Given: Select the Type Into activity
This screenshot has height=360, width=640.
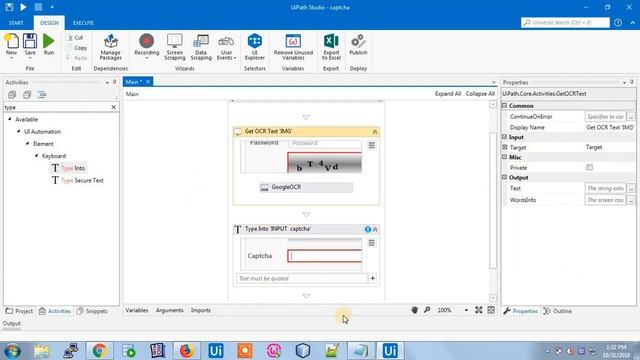Looking at the screenshot, I should [69, 168].
